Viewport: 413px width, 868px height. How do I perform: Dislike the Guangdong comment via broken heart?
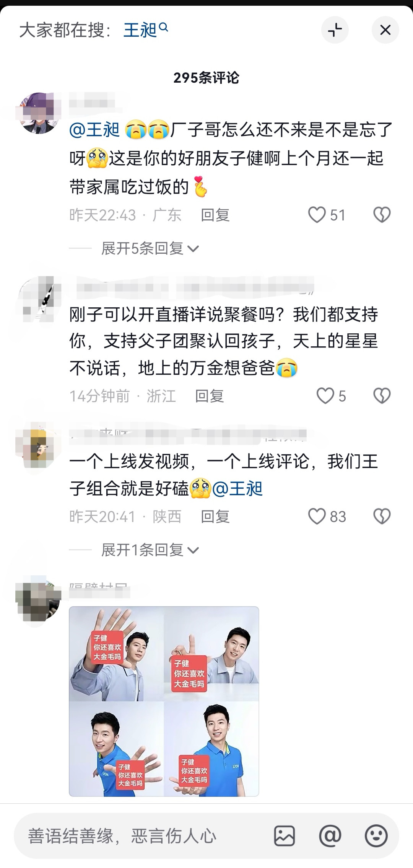(382, 215)
